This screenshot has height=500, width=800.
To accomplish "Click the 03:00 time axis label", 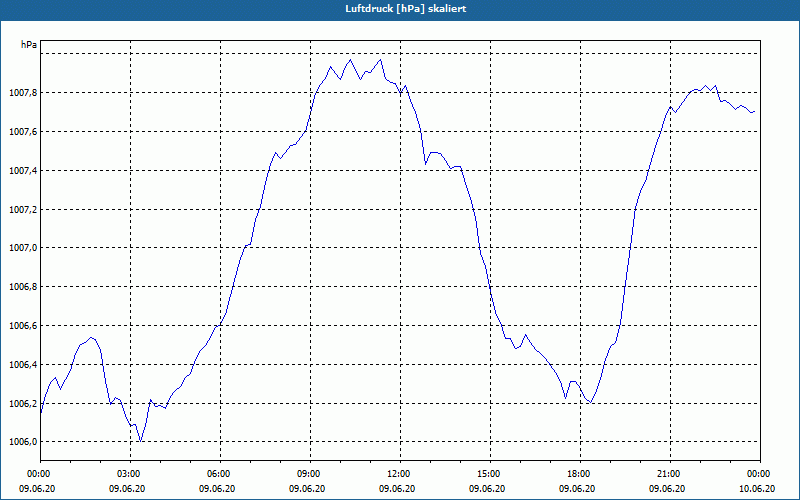I will pyautogui.click(x=131, y=474).
